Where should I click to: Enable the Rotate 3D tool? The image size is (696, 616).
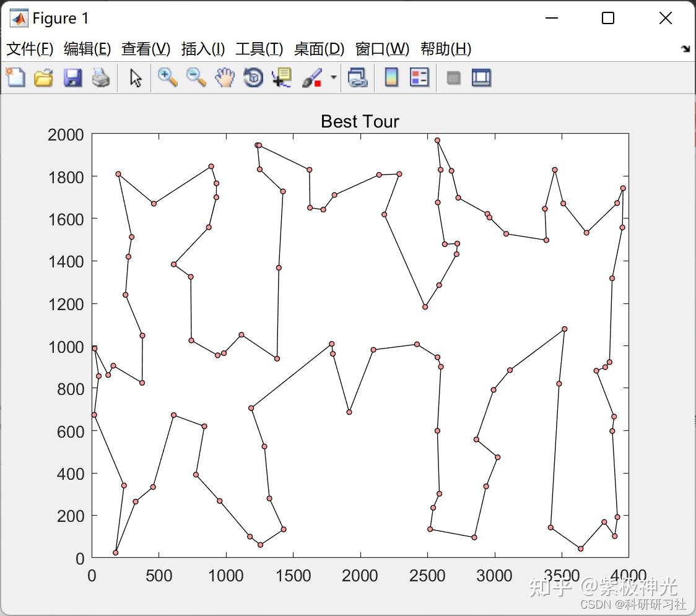(x=253, y=77)
